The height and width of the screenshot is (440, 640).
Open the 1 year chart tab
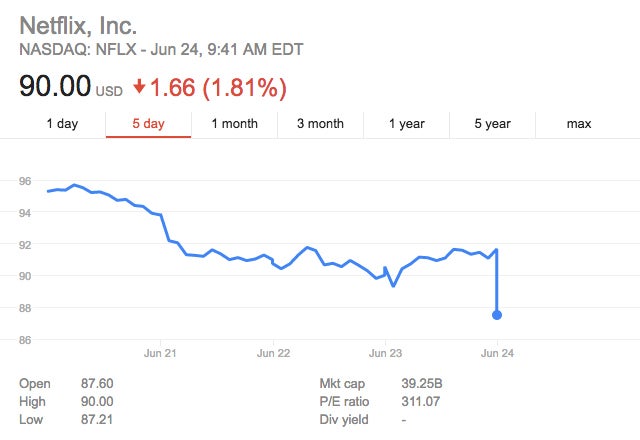[406, 124]
